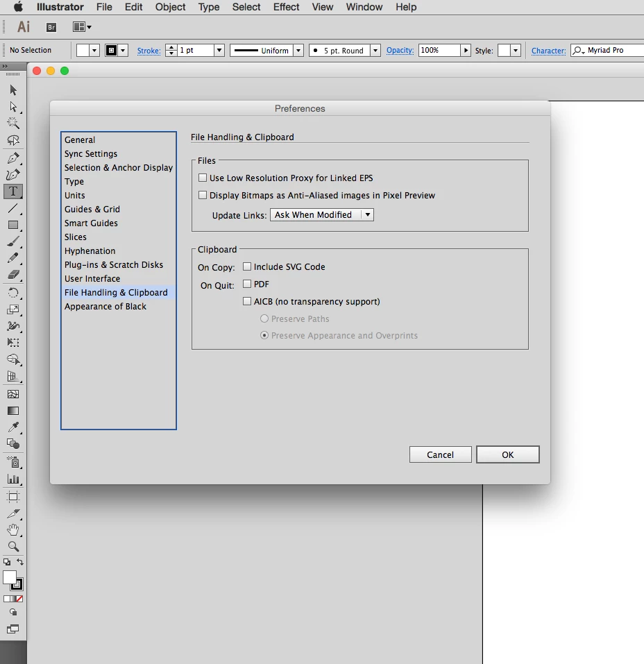Pick the Magic Wand tool
Image resolution: width=644 pixels, height=664 pixels.
click(x=13, y=124)
